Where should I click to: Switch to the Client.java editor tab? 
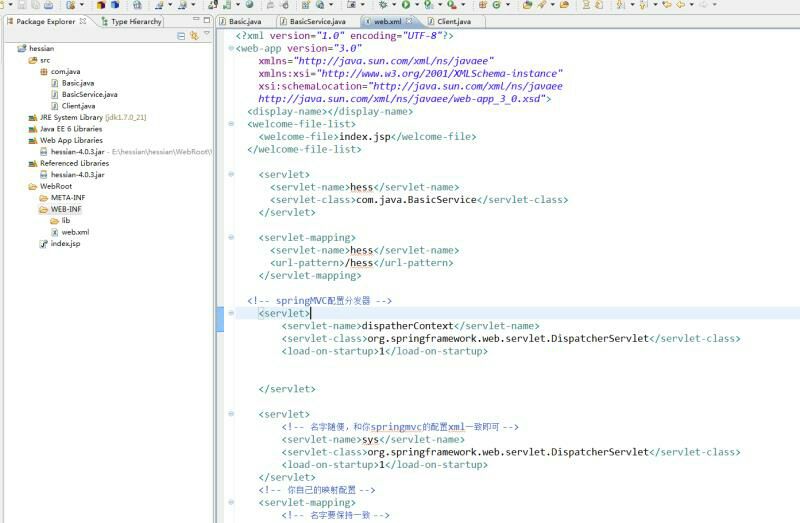pos(453,21)
